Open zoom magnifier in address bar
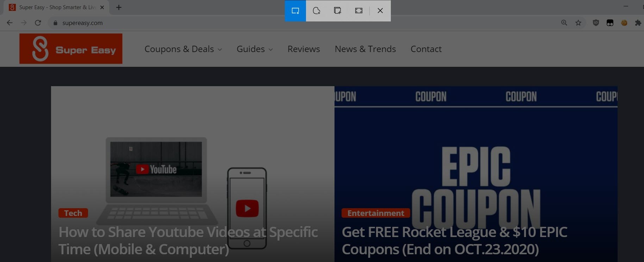Image resolution: width=644 pixels, height=262 pixels. point(564,23)
